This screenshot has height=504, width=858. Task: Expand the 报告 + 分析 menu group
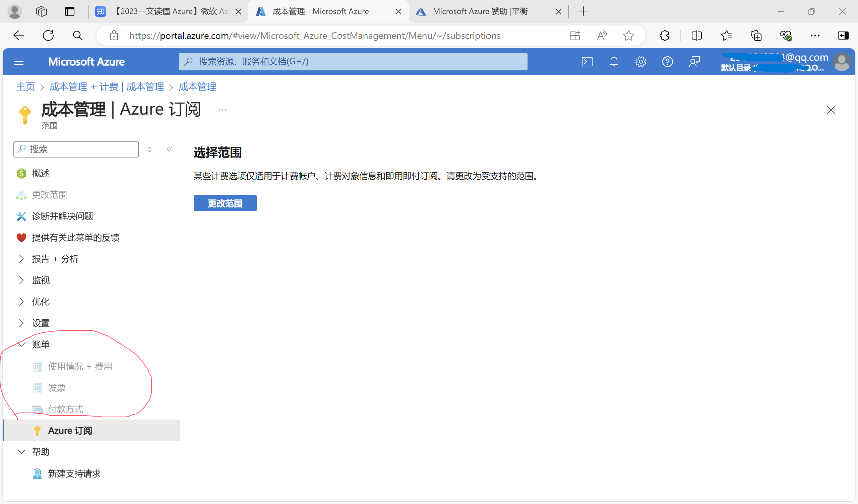[48, 259]
